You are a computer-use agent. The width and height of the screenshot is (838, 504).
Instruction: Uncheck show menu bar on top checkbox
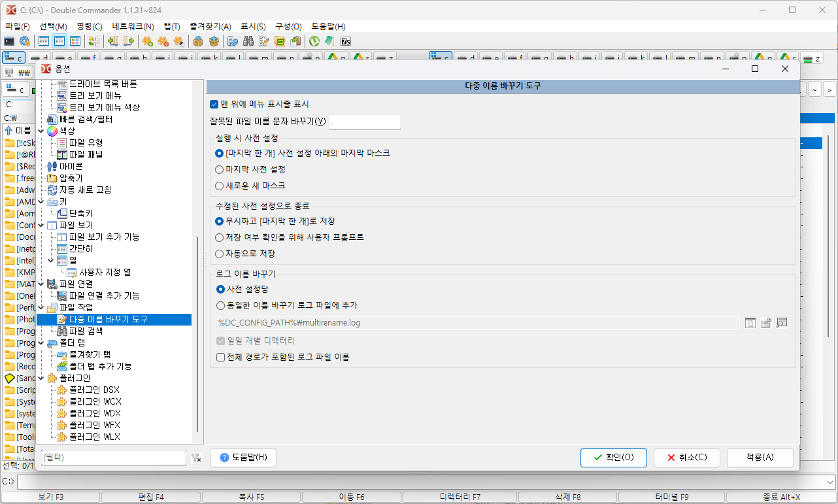pos(214,104)
